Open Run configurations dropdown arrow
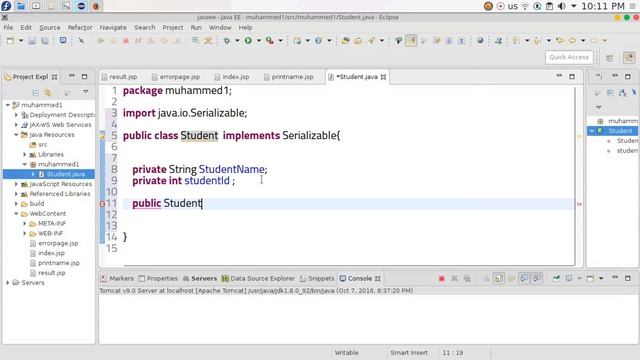This screenshot has width=640, height=360. pyautogui.click(x=258, y=40)
